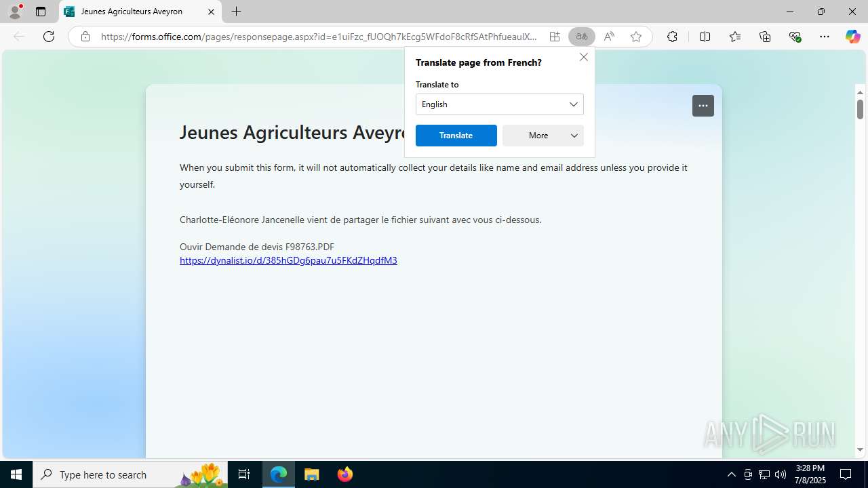
Task: Open the Translate to language dropdown
Action: coord(500,104)
